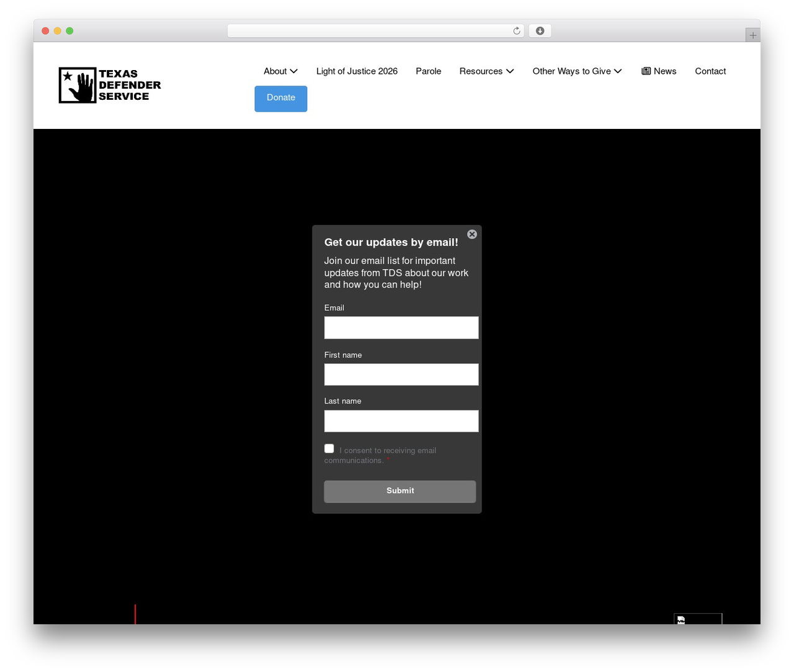Screen dimensions: 794x672
Task: Reload the page with the refresh icon
Action: click(x=516, y=31)
